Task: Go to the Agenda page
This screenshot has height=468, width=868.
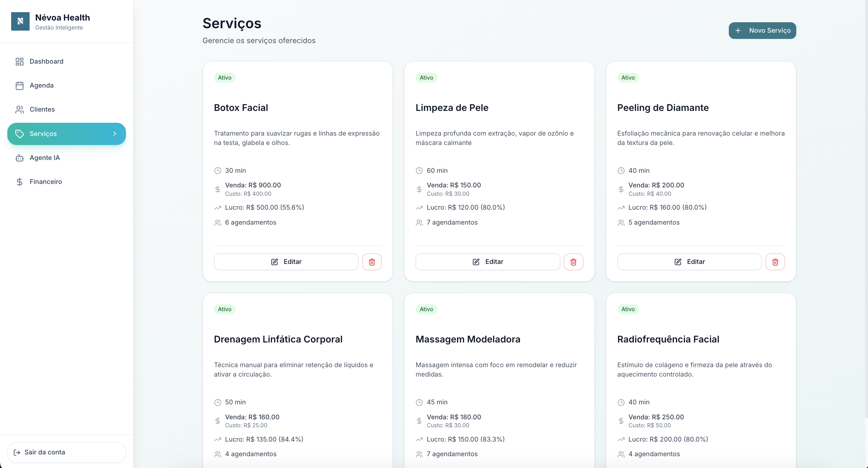Action: coord(41,86)
